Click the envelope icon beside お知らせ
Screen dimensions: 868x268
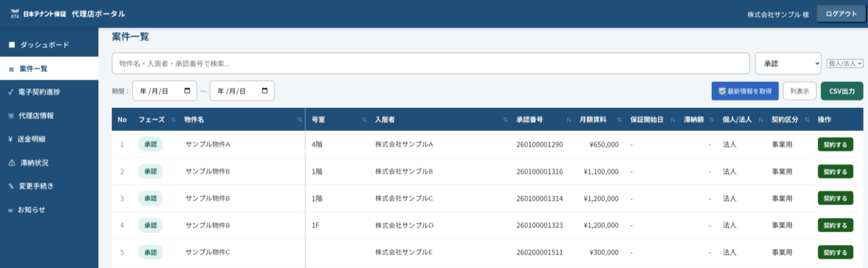[10, 210]
